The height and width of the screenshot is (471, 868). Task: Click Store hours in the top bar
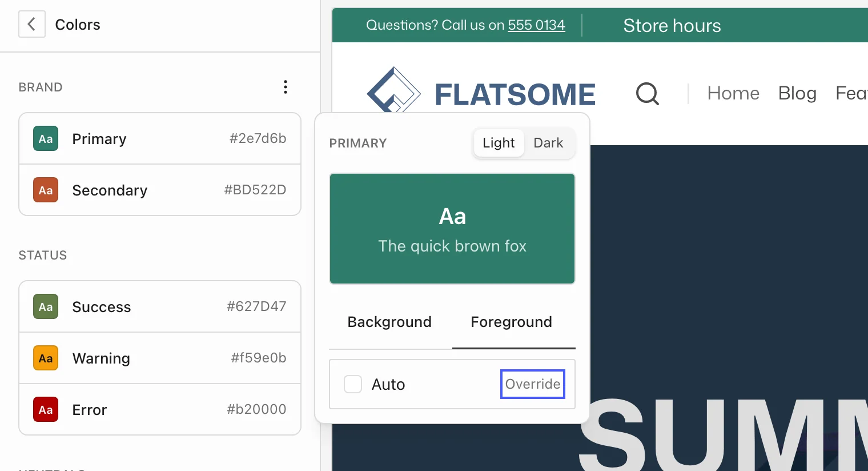672,26
